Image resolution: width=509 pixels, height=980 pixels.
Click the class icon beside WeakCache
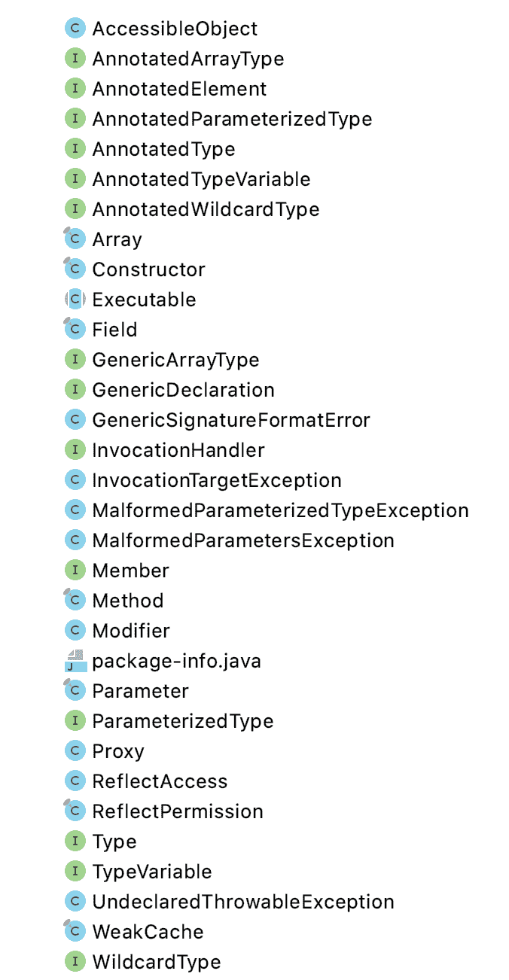click(x=74, y=932)
